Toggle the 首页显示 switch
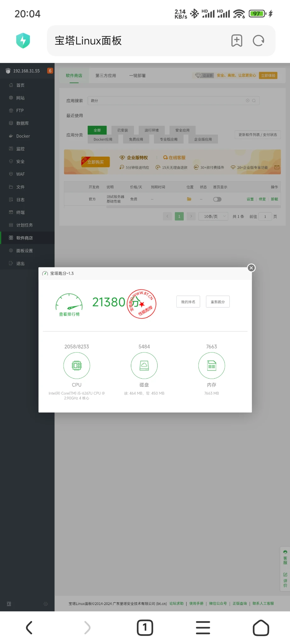290x644 pixels. [x=217, y=199]
